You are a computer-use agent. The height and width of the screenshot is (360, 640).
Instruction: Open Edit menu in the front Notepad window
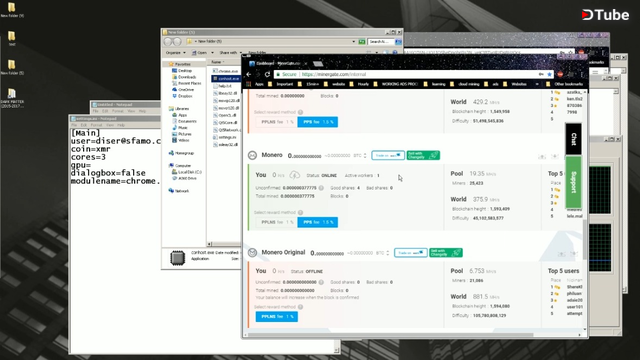(84, 125)
